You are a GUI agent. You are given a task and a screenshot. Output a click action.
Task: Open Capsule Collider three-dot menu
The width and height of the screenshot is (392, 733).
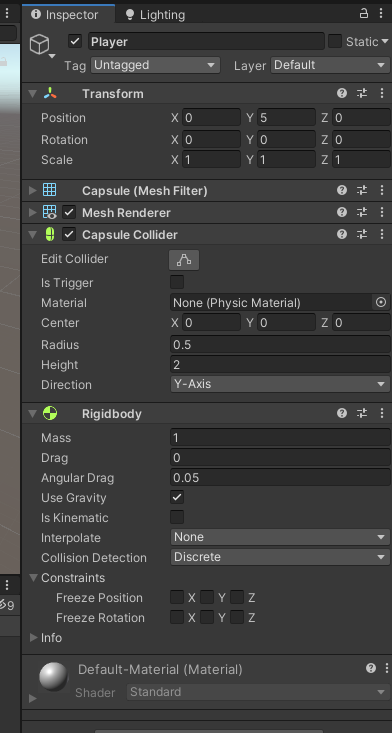click(x=382, y=234)
